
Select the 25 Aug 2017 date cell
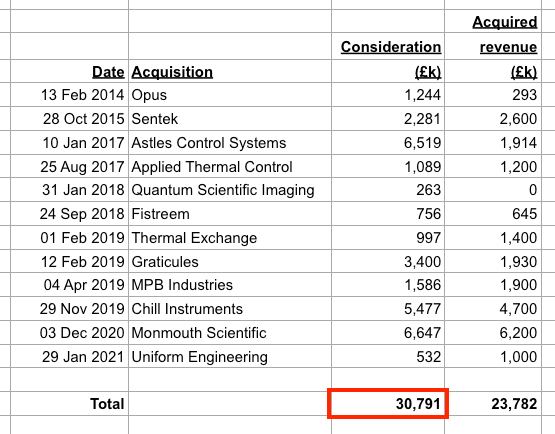pyautogui.click(x=70, y=166)
